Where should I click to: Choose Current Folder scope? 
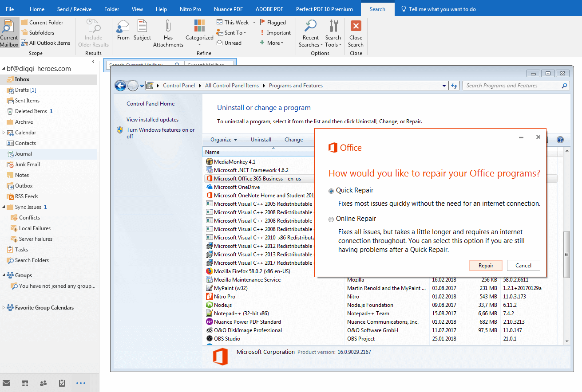(x=42, y=23)
